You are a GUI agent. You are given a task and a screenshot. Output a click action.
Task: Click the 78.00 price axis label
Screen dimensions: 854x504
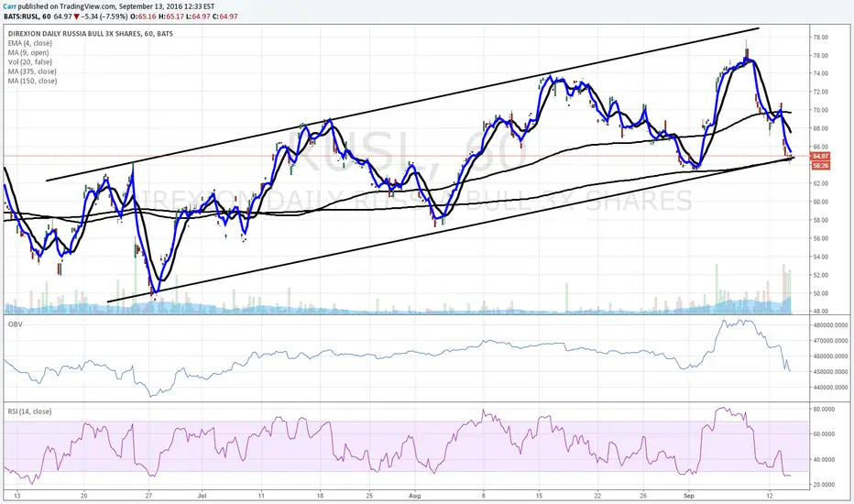point(821,37)
